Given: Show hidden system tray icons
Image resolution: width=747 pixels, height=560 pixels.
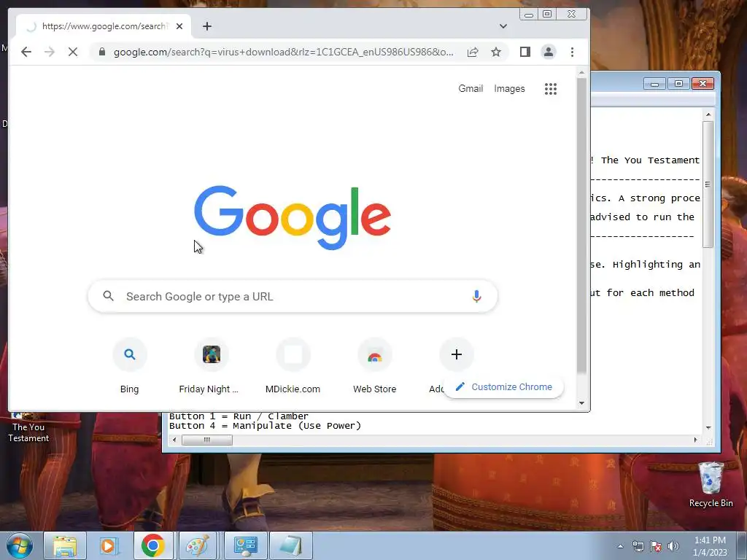Looking at the screenshot, I should (620, 546).
